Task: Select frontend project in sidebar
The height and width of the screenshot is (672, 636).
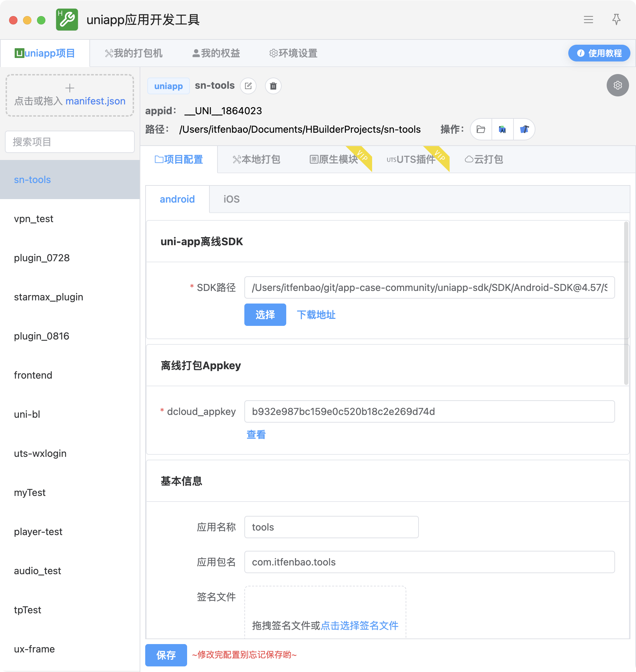Action: [x=70, y=375]
